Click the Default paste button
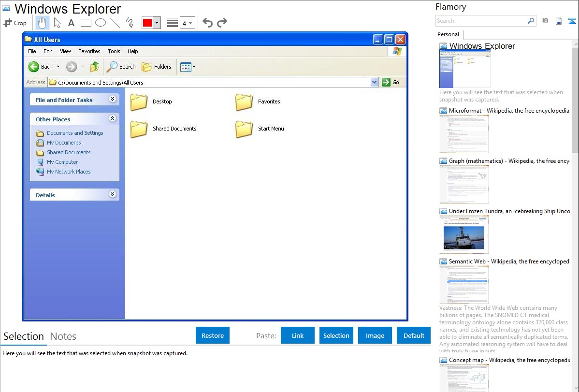 (414, 335)
